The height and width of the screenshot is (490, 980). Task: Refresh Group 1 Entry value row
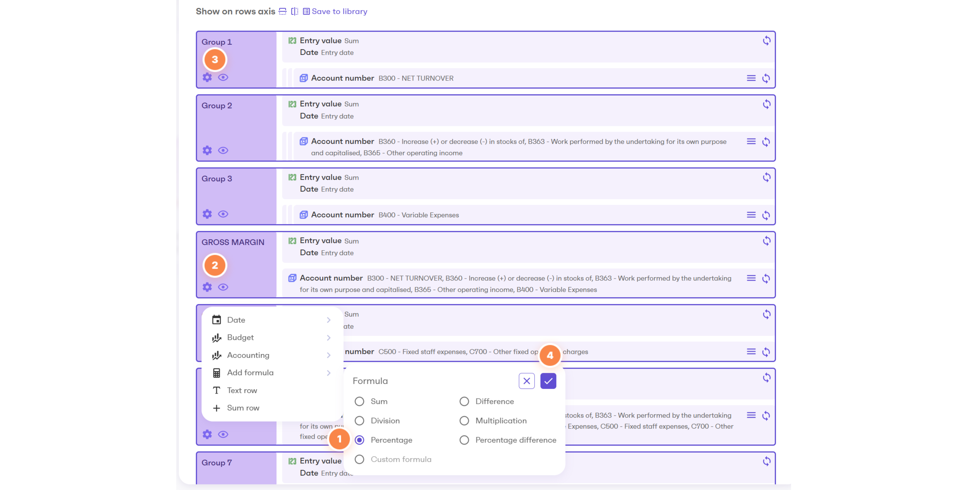pos(767,40)
